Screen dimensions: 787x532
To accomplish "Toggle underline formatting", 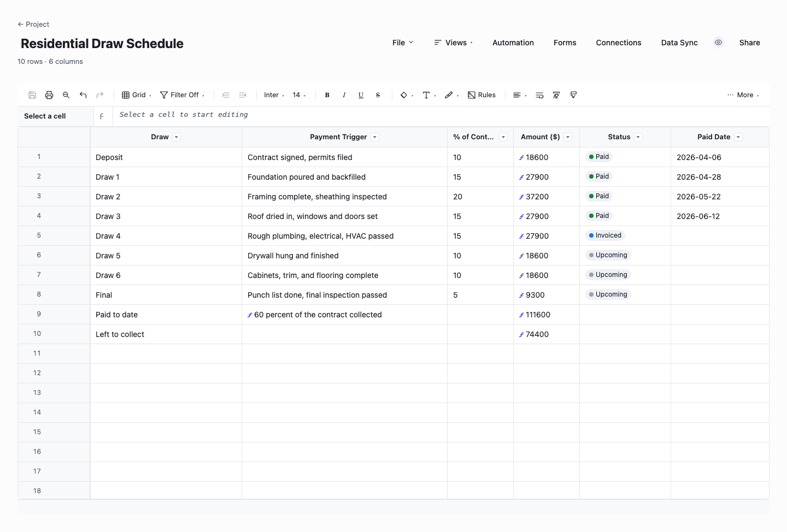I will (361, 95).
